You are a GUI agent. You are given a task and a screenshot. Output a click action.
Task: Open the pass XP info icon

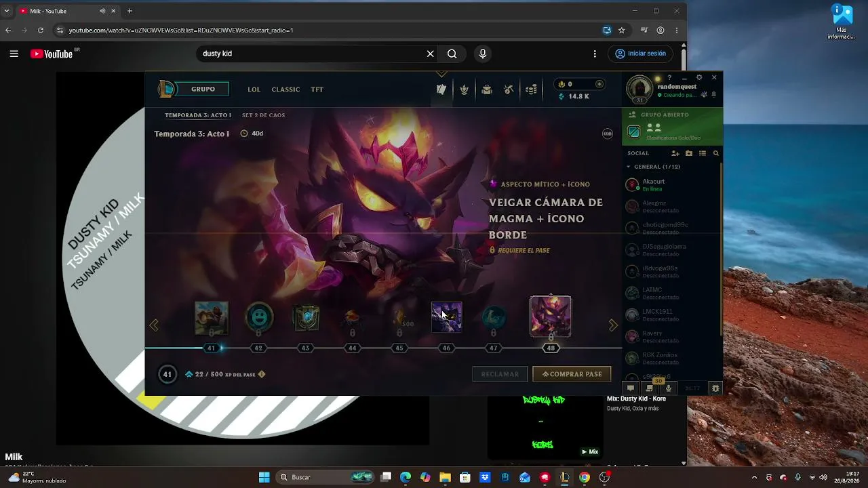(x=262, y=374)
